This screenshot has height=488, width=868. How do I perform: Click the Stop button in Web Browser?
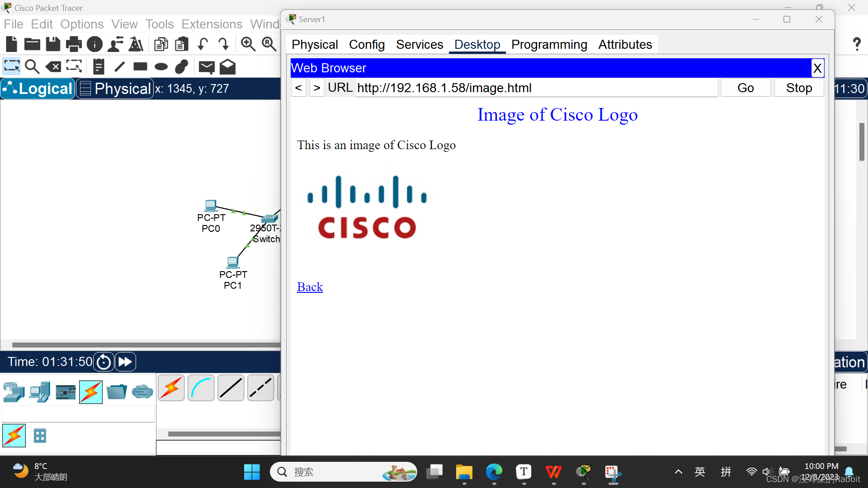[x=799, y=88]
